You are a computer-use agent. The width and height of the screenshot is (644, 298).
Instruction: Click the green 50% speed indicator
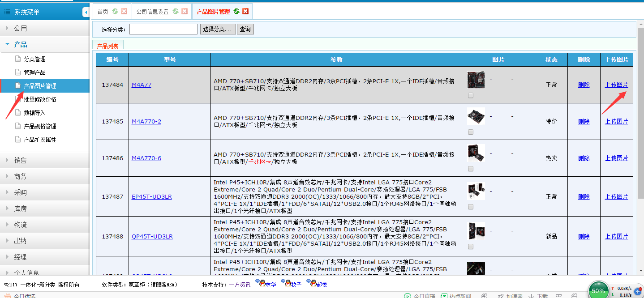598,290
